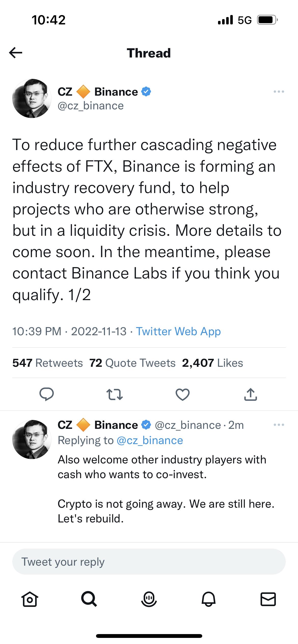Open the more options menu on the reply tweet

click(279, 425)
